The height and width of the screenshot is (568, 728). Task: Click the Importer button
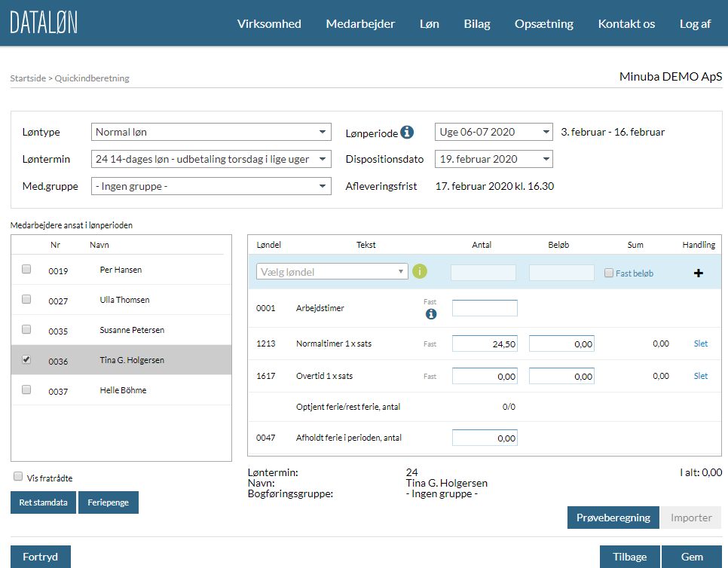pyautogui.click(x=691, y=518)
